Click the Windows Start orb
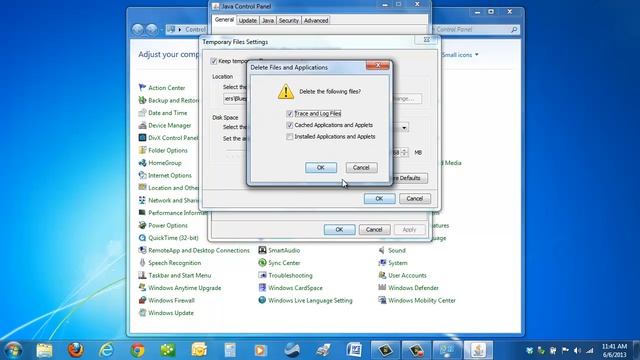 click(x=13, y=350)
